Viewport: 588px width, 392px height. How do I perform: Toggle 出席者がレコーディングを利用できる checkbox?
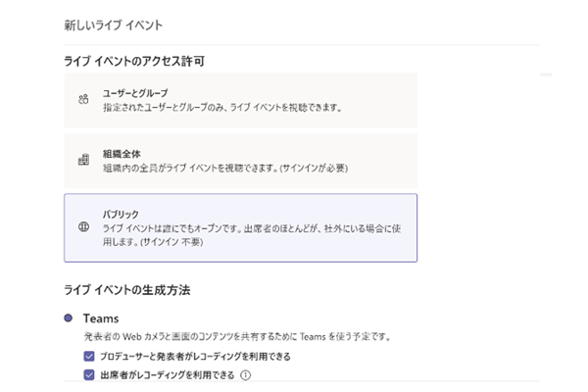(89, 374)
